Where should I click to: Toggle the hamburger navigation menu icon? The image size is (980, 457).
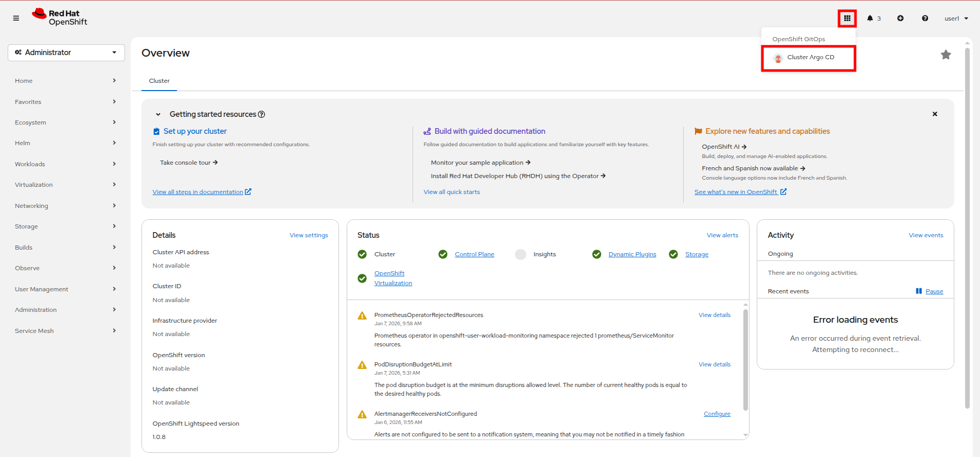[x=16, y=19]
